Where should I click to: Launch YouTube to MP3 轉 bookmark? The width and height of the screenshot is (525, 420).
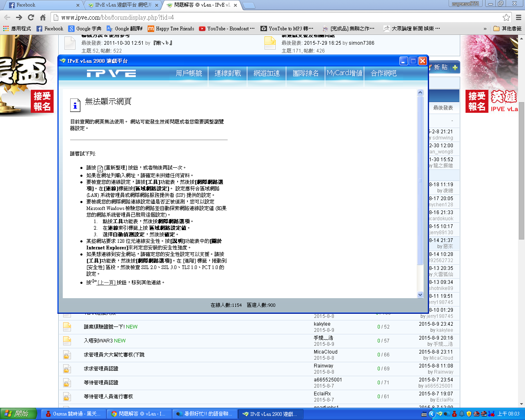(288, 29)
